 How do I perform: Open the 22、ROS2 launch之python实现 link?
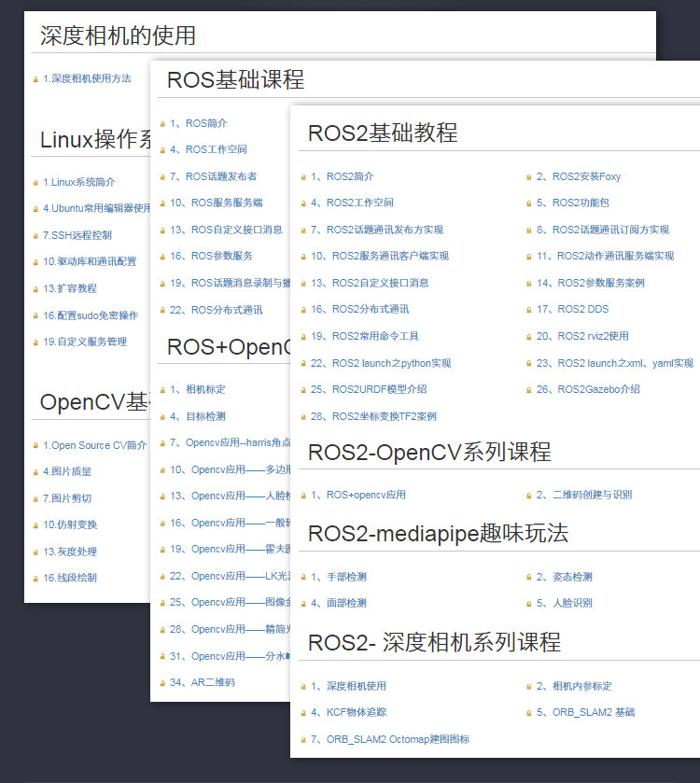(381, 363)
